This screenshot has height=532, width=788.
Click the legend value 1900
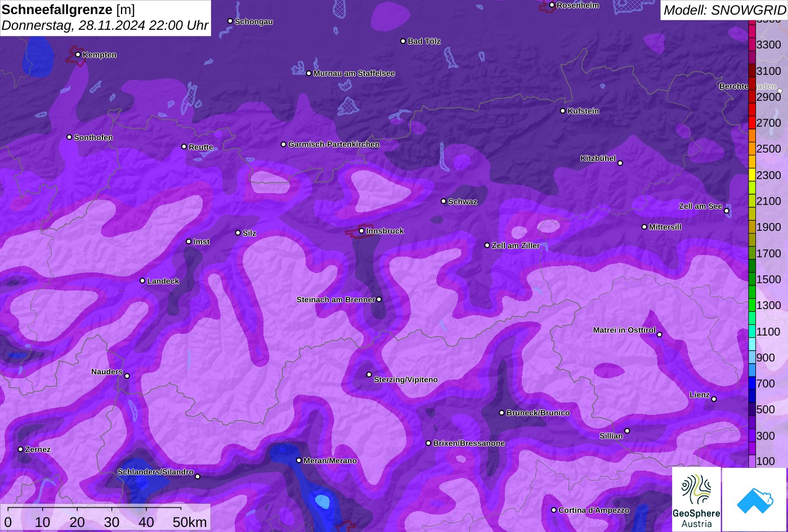tap(769, 227)
